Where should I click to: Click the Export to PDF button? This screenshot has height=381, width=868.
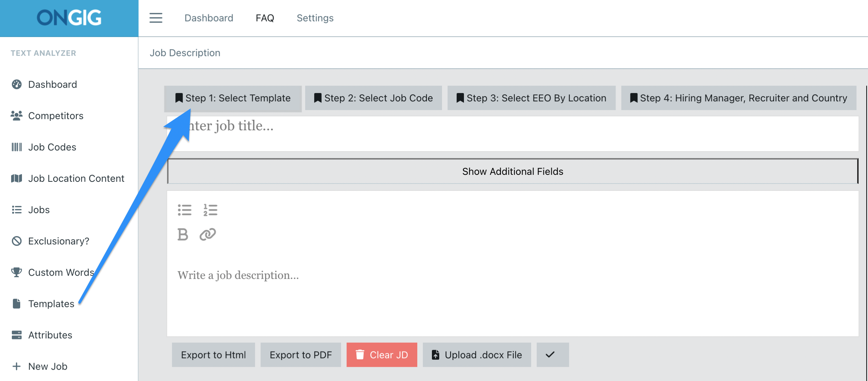point(300,355)
